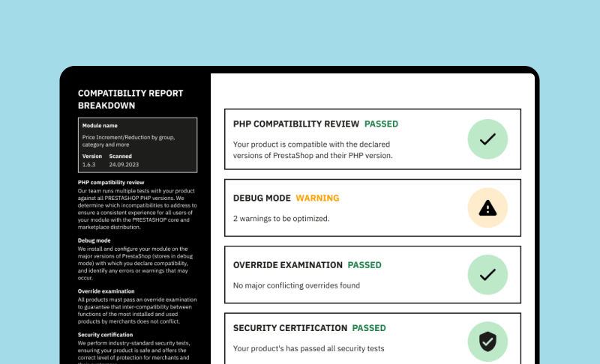
Task: Click paragraph starting 'We perform industry-standard security tests'
Action: click(x=134, y=352)
